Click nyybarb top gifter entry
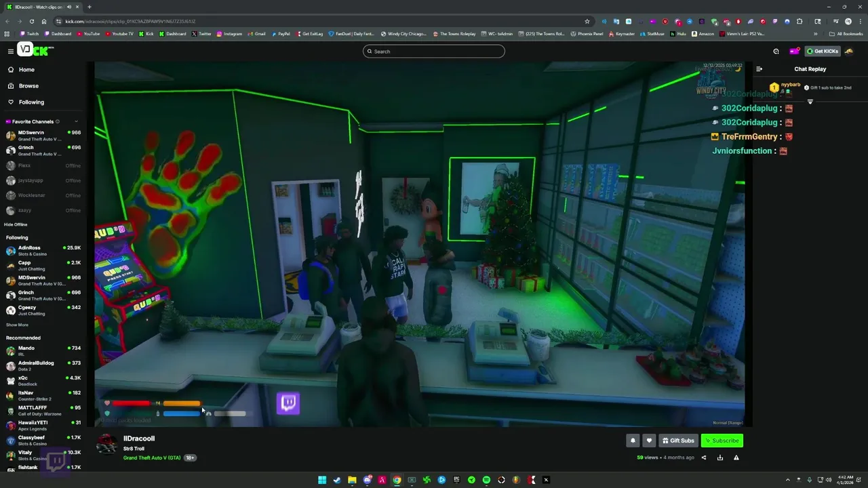The height and width of the screenshot is (488, 868). 786,87
